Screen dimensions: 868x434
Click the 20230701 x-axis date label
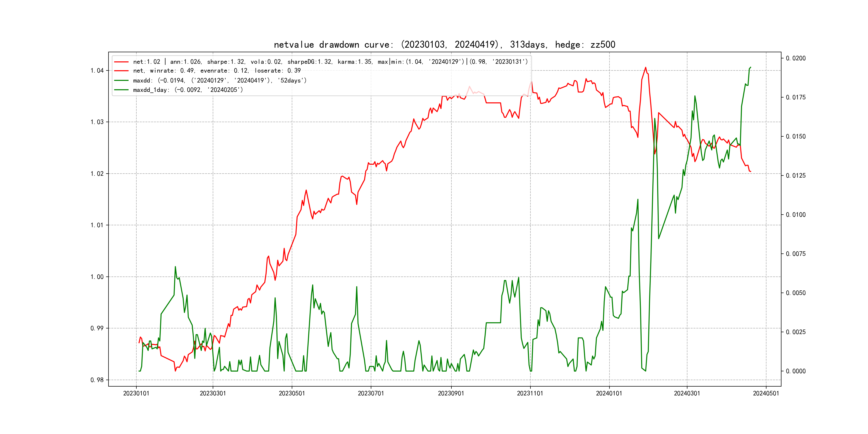(371, 393)
